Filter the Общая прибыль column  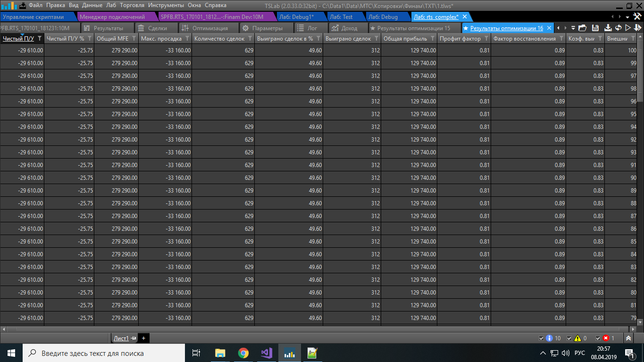coord(433,39)
